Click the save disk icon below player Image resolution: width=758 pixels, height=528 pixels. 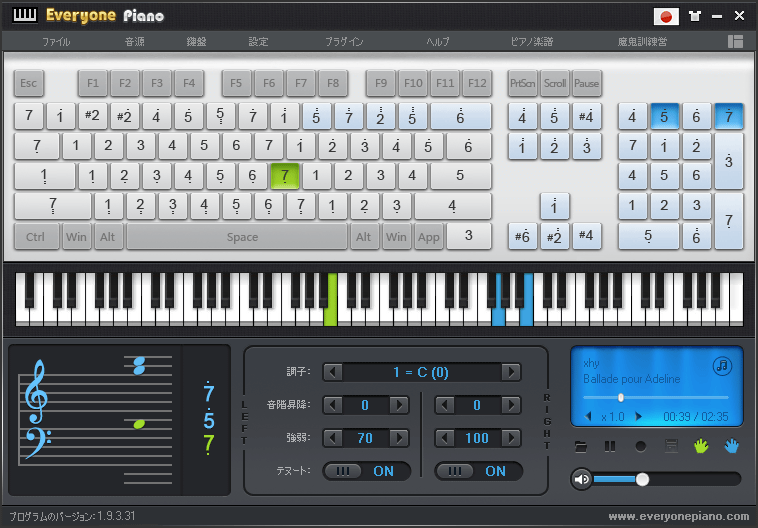click(671, 446)
